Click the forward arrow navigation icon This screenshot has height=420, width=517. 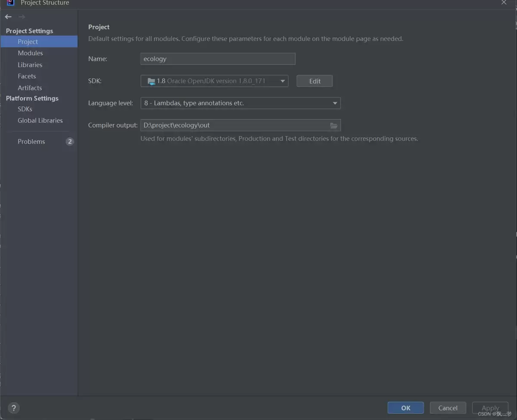click(22, 17)
